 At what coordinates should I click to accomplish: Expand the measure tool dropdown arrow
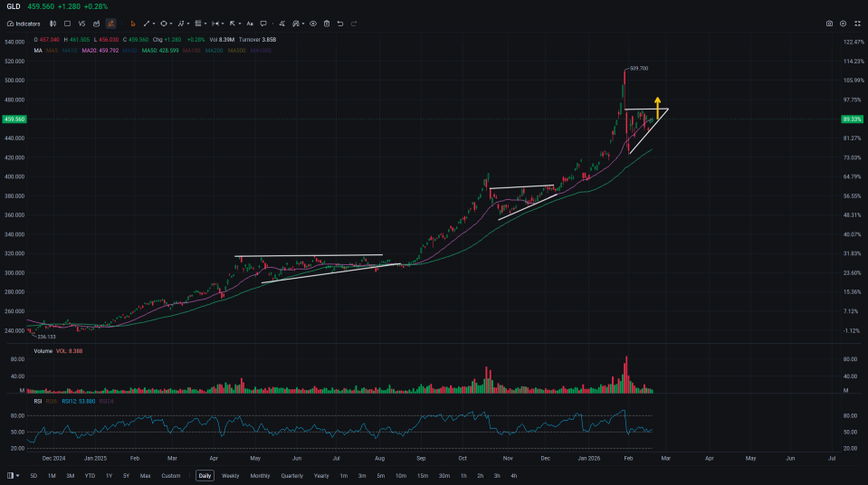[222, 24]
